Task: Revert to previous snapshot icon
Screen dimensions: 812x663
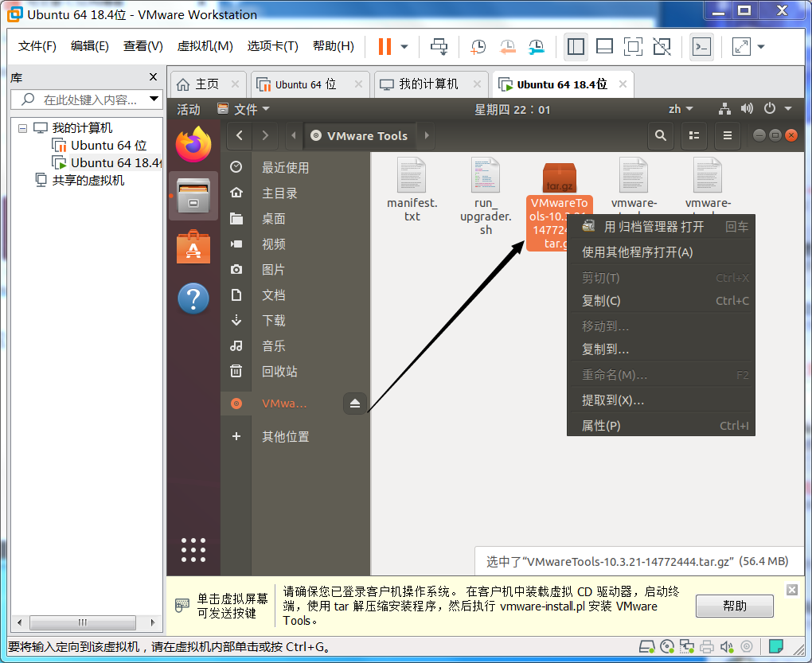Action: (x=507, y=47)
